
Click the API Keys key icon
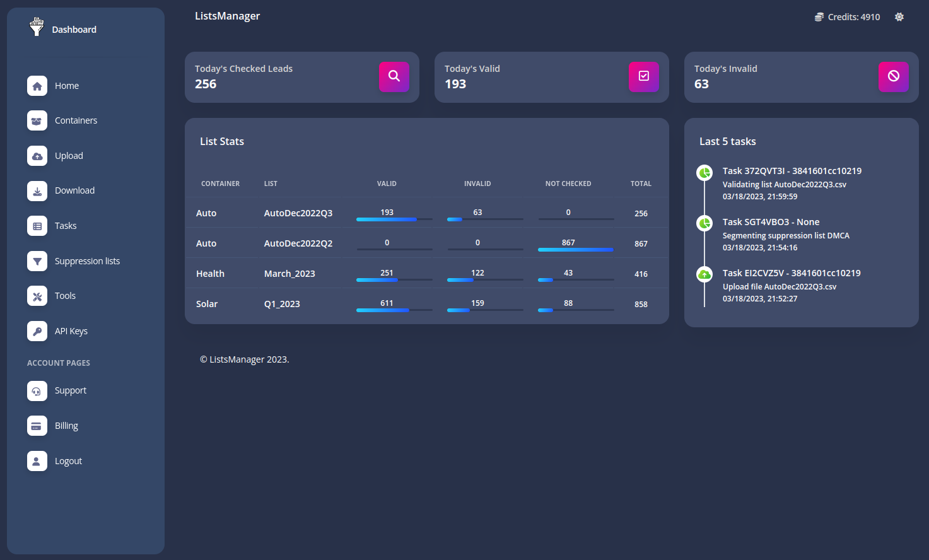tap(37, 331)
